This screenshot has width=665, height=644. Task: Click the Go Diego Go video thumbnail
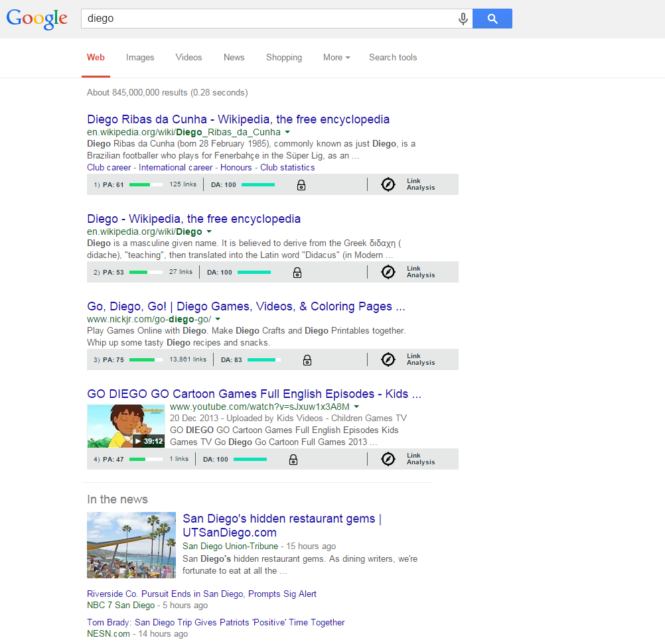click(126, 426)
